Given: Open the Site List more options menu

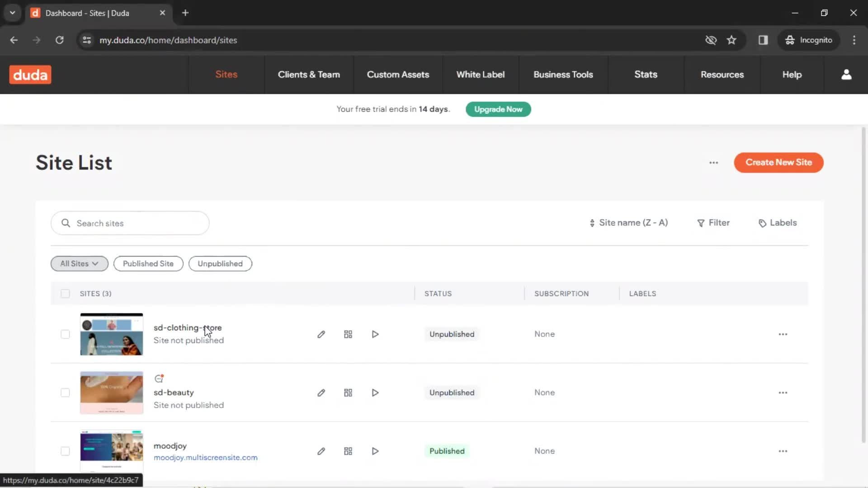Looking at the screenshot, I should (x=713, y=163).
